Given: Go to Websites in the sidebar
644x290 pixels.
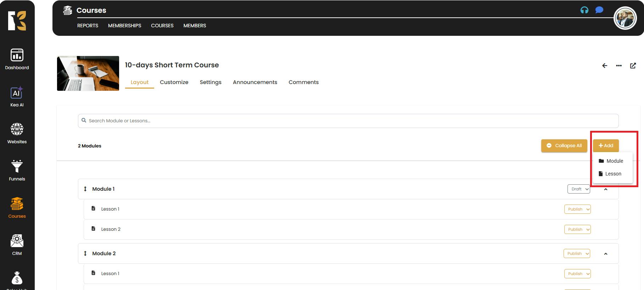Looking at the screenshot, I should click(17, 133).
